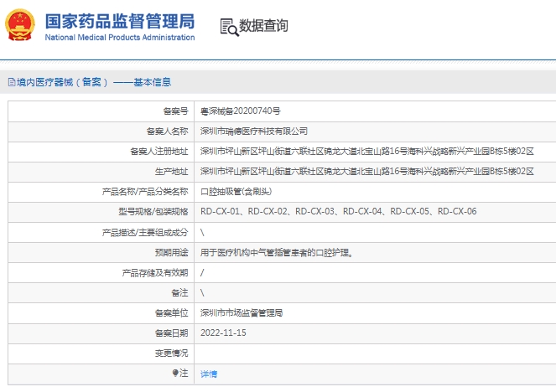Click the lightbulb icon beside 注

(175, 373)
